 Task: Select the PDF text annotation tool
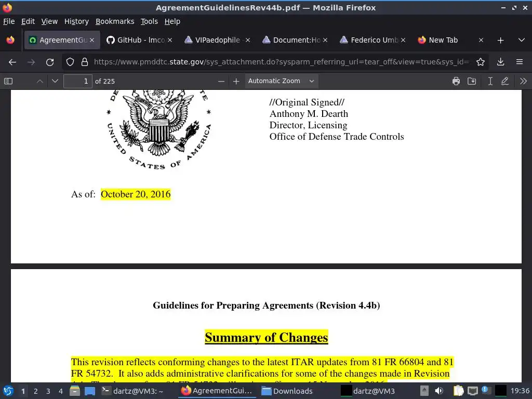490,81
